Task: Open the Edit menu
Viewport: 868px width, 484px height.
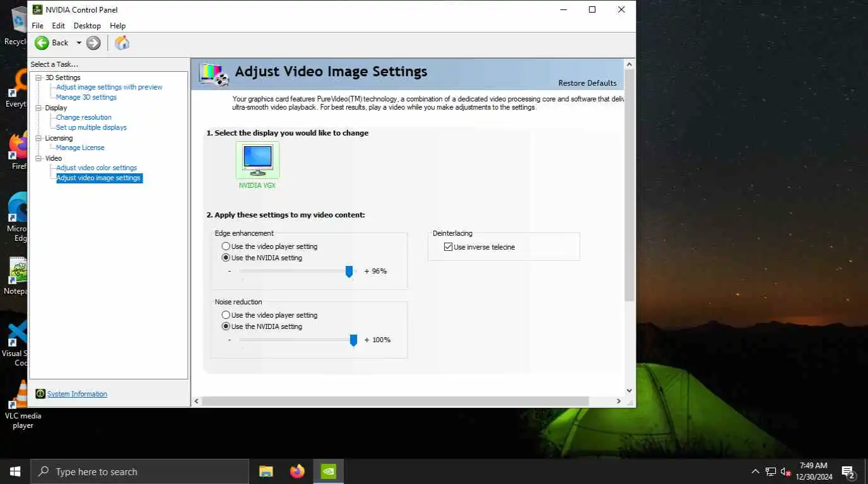Action: pos(58,26)
